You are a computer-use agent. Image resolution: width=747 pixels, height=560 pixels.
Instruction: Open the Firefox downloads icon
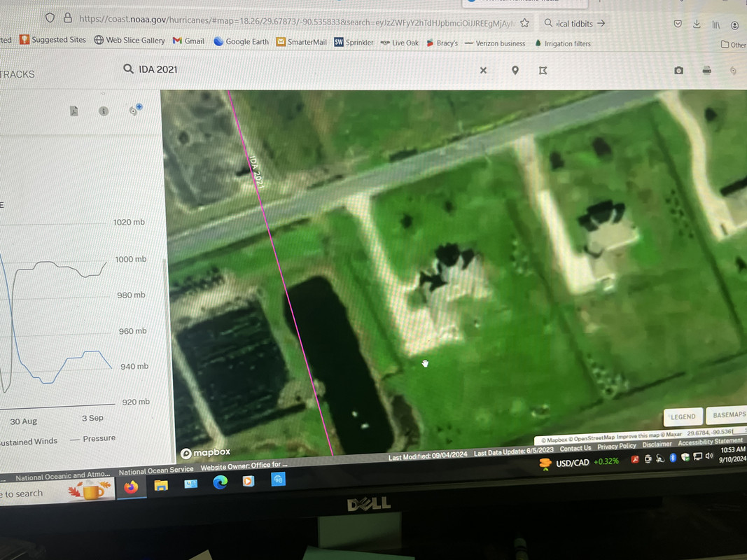(x=697, y=24)
